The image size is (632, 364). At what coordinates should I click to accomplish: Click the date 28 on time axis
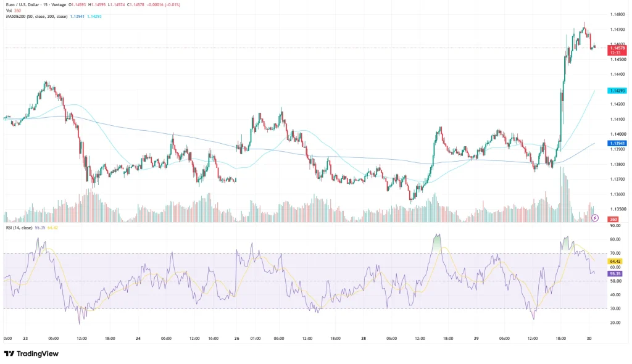click(364, 339)
